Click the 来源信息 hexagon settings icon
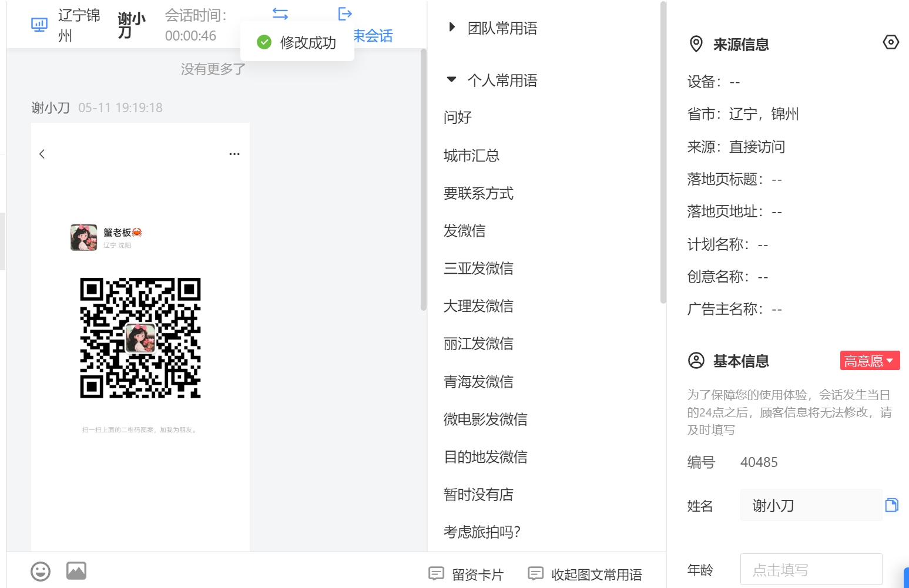Image resolution: width=909 pixels, height=588 pixels. click(x=891, y=42)
